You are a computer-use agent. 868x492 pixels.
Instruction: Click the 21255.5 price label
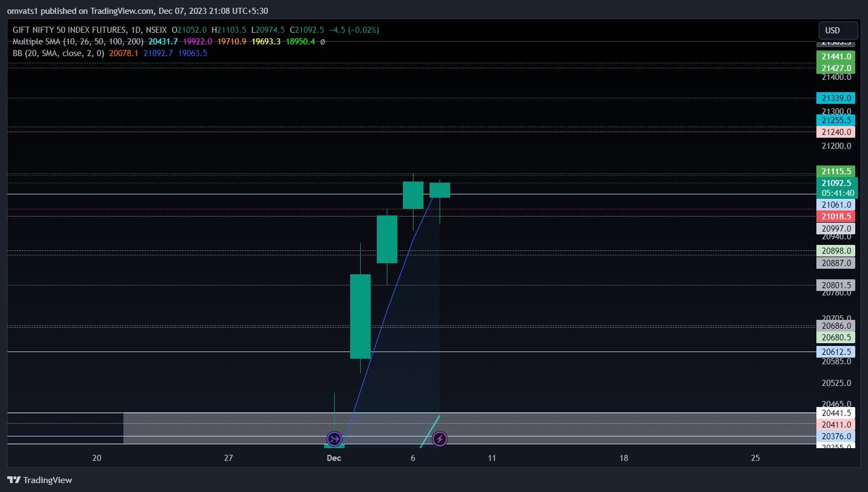pos(836,121)
